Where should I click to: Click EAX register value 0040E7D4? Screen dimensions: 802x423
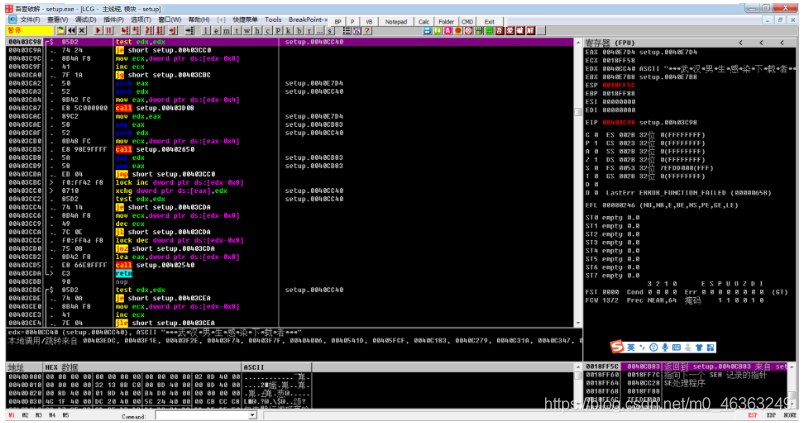click(618, 52)
